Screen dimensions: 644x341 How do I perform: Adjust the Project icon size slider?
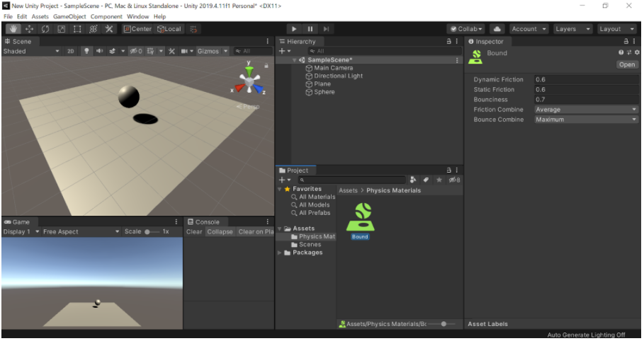442,324
